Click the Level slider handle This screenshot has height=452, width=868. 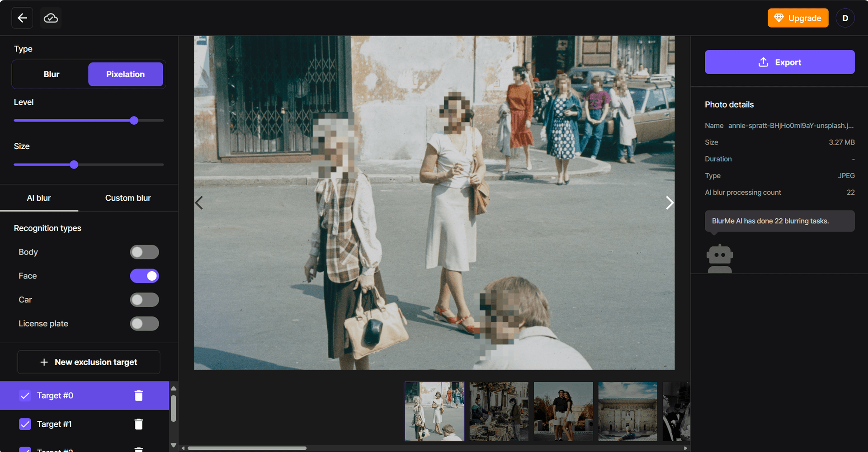click(x=134, y=120)
